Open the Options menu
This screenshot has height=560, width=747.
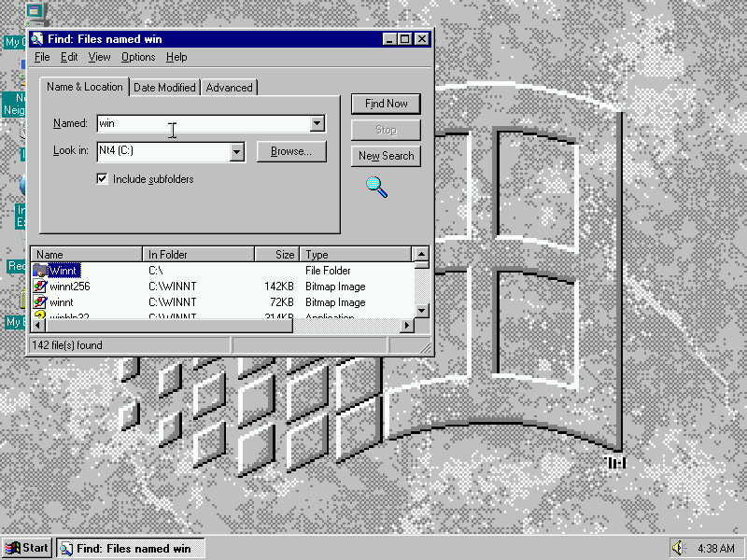pos(138,57)
